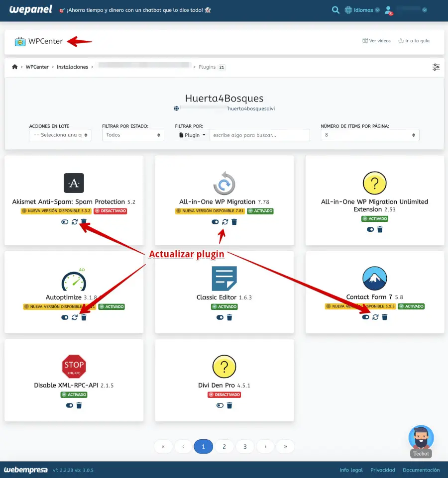Delete All-in-One WP Migration 7.78 plugin
Image resolution: width=448 pixels, height=478 pixels.
coord(234,222)
